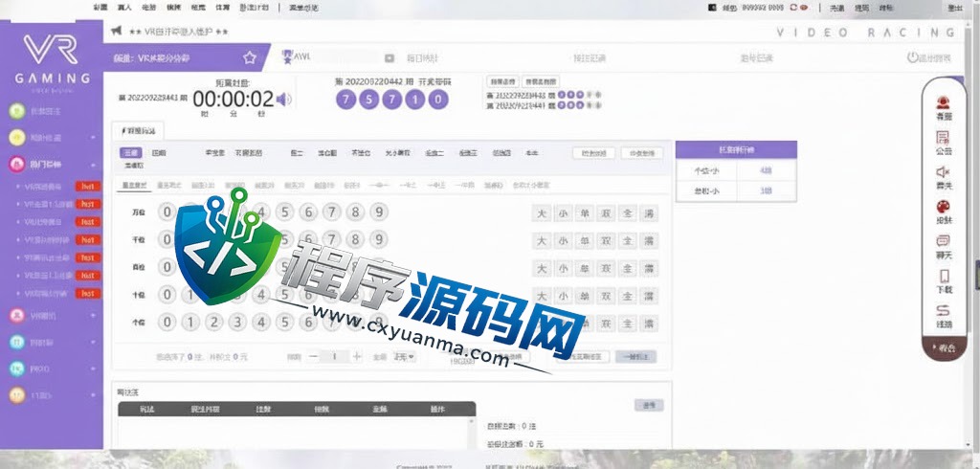
Task: Click ranking row showing 4期
Action: pos(736,170)
